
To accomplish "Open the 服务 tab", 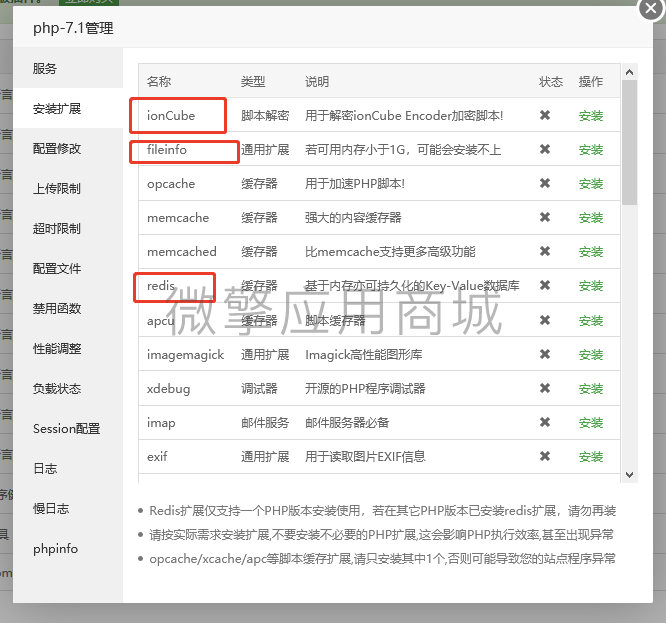I will (68, 68).
